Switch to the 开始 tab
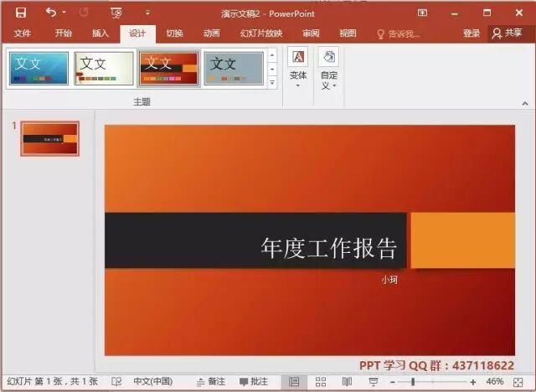Image resolution: width=536 pixels, height=392 pixels. pos(64,34)
